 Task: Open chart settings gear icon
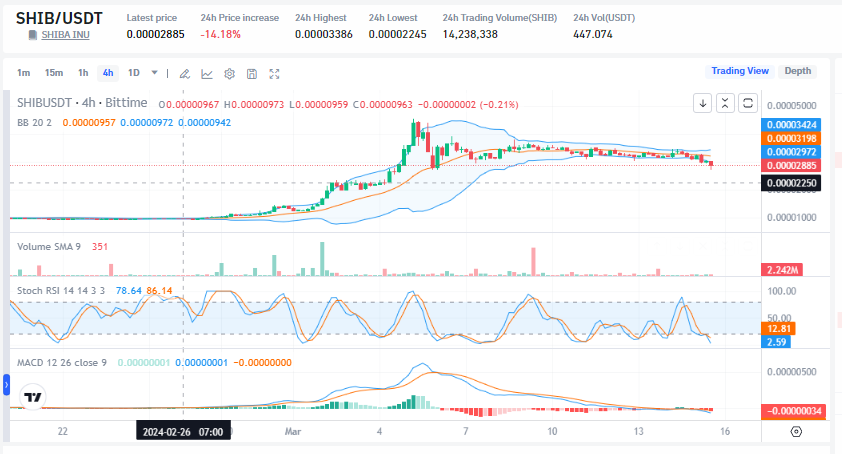(229, 74)
